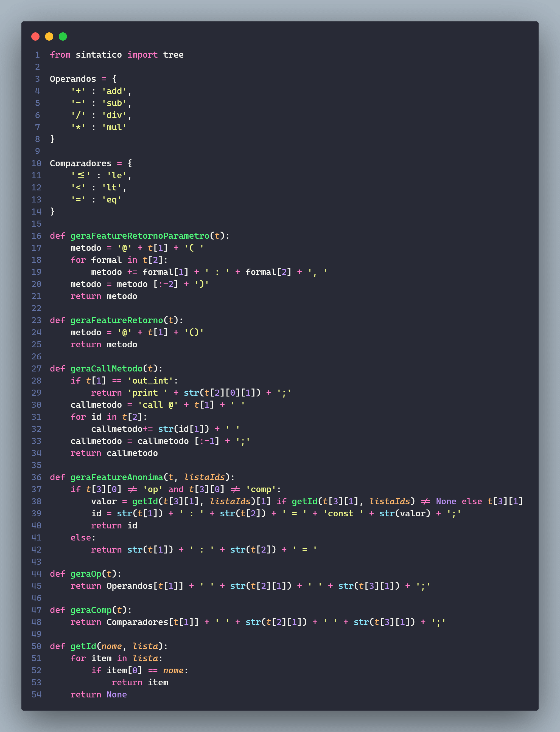Screen dimensions: 560x732
Task: Click the Comparadores dictionary name
Action: tap(81, 163)
